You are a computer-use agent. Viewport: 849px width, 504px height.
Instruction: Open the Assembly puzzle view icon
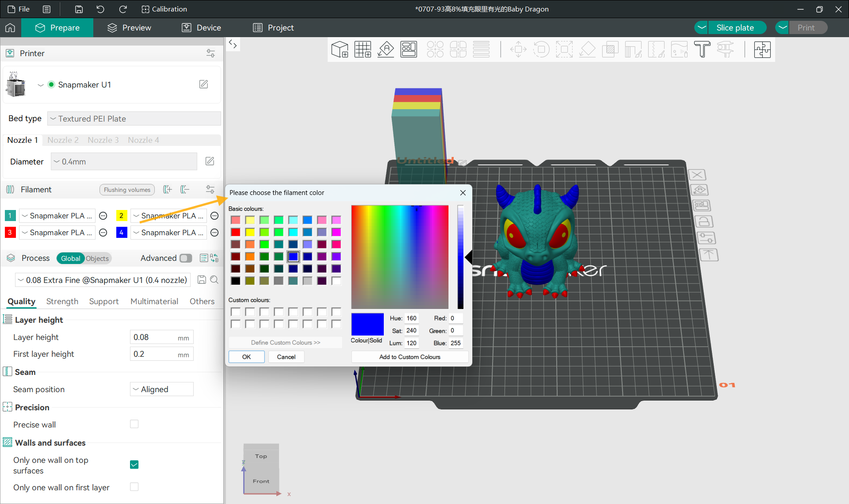click(x=762, y=50)
